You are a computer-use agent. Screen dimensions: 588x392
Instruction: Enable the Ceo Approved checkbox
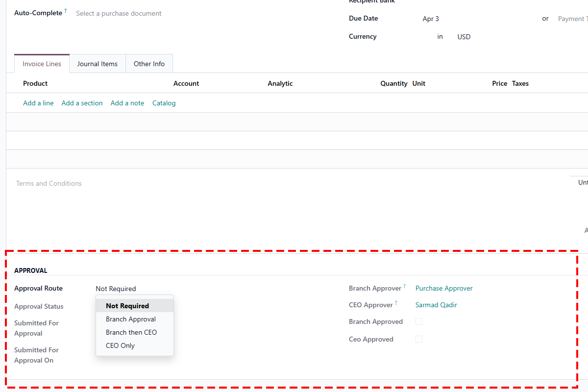(419, 339)
